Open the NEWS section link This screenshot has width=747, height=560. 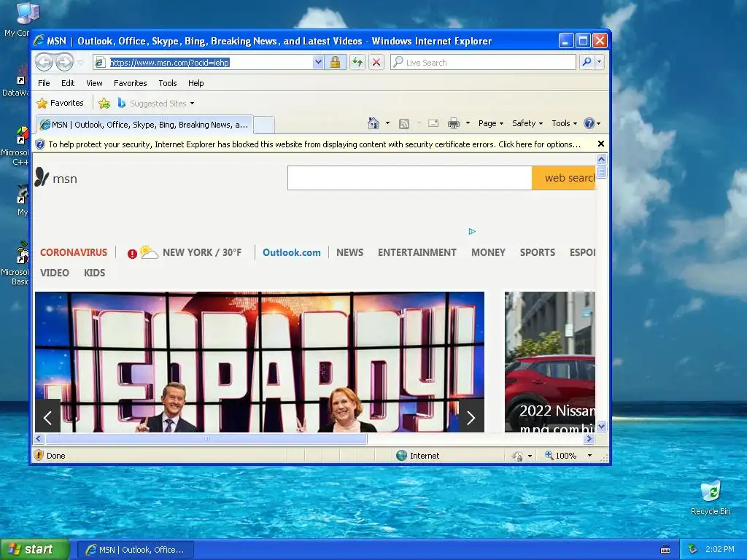349,252
